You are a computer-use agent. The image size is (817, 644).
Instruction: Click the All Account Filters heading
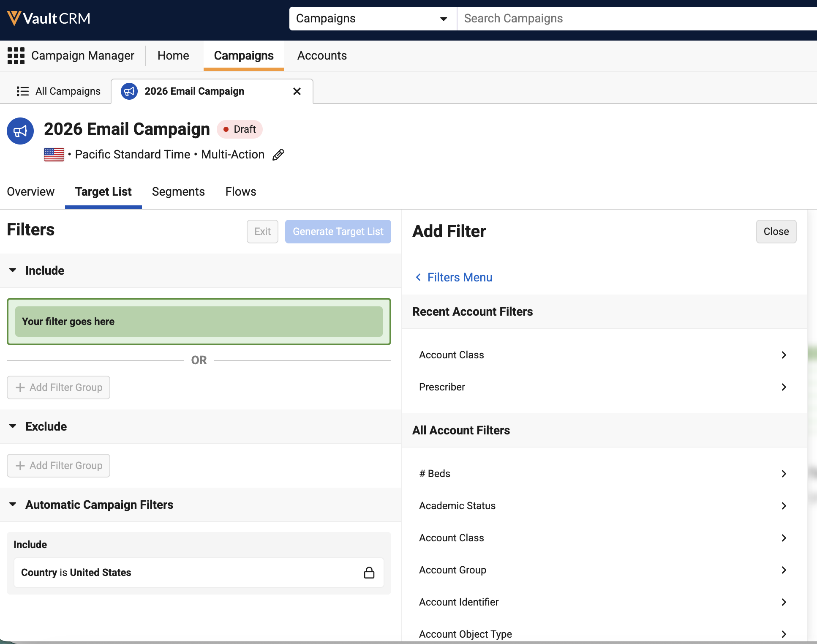(461, 431)
